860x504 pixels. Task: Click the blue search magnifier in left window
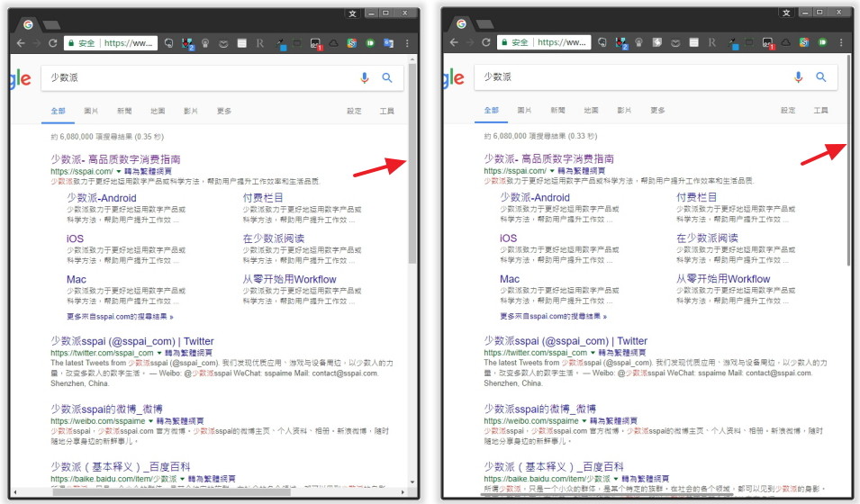387,78
